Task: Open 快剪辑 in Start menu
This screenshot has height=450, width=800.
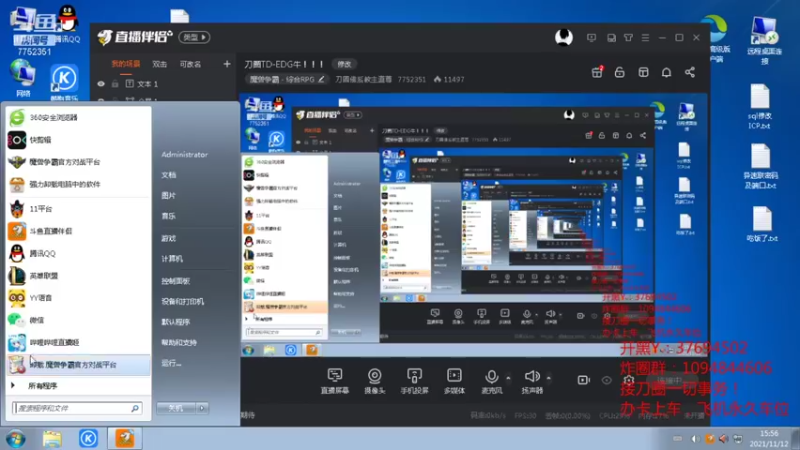Action: (x=78, y=140)
